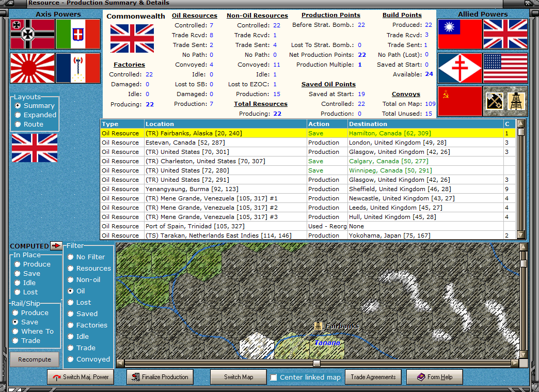
Task: Choose the Route layout
Action: (x=29, y=124)
